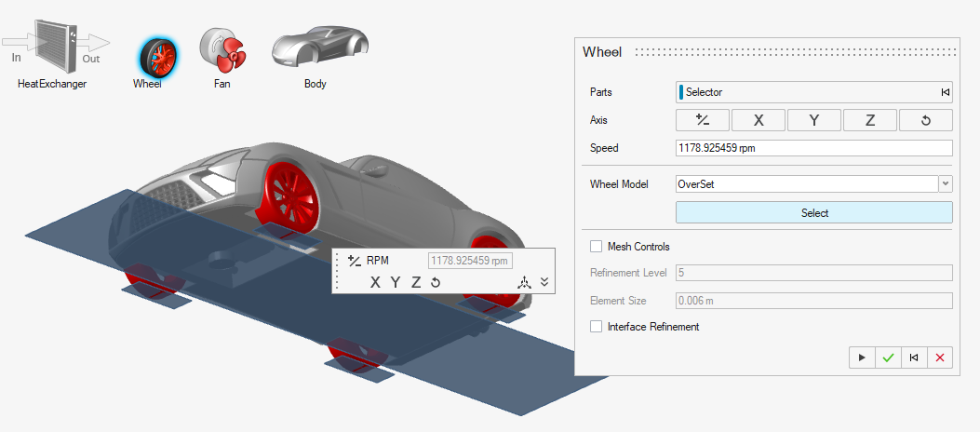The width and height of the screenshot is (980, 432).
Task: Click the Select button under Wheel Model
Action: [x=813, y=213]
